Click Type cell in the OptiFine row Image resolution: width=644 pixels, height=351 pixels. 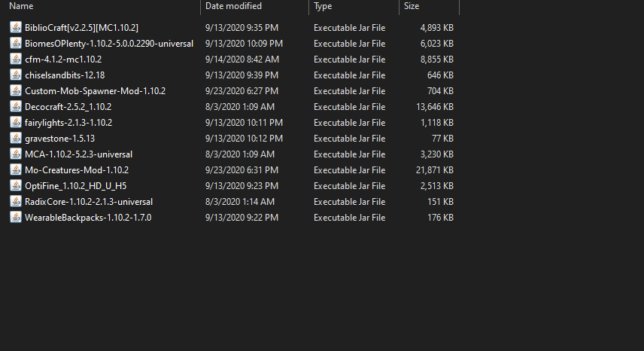[x=350, y=186]
